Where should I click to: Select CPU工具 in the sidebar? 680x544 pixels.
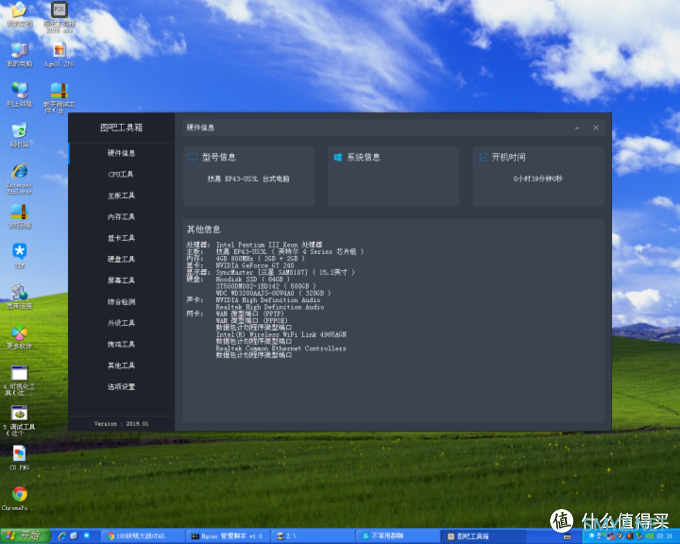click(x=121, y=174)
